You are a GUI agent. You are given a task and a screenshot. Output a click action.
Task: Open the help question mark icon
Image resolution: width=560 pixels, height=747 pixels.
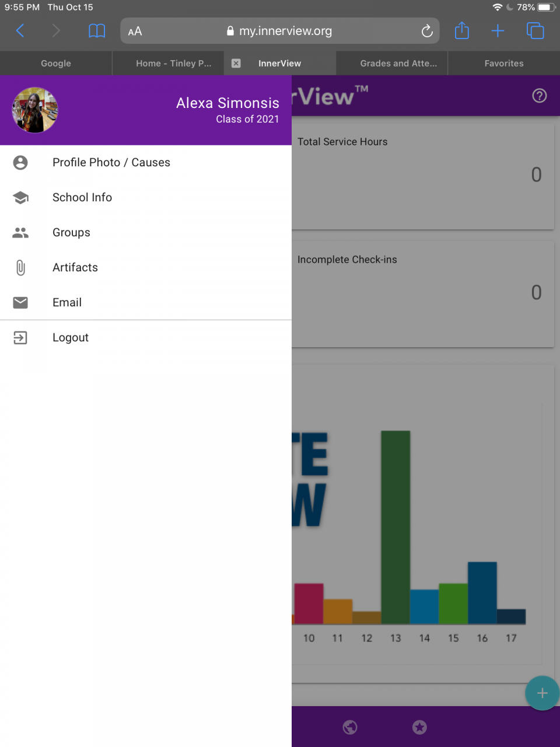[x=540, y=96]
